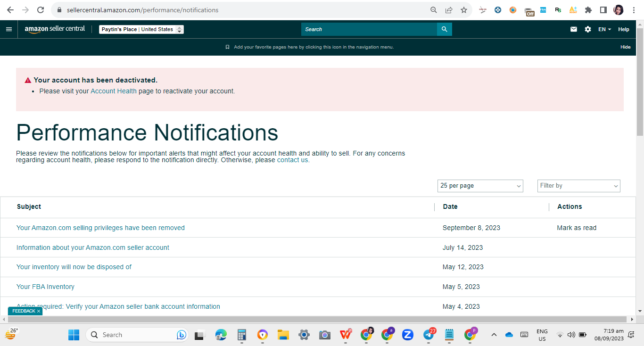Open Telegram from the taskbar

click(x=429, y=335)
